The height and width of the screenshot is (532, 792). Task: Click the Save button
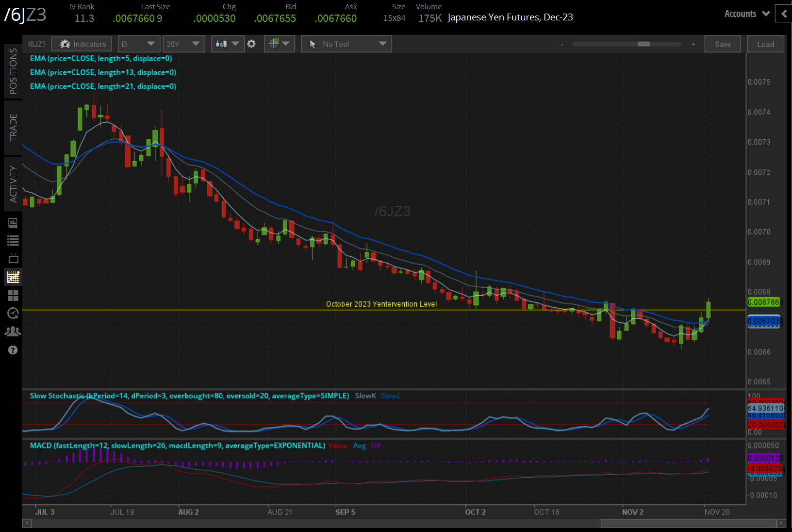coord(722,44)
